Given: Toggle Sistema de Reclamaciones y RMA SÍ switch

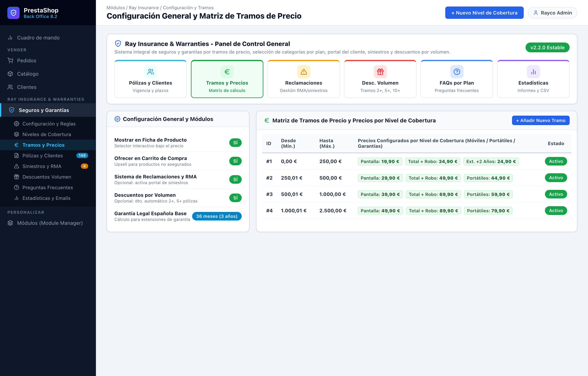Looking at the screenshot, I should [x=235, y=179].
